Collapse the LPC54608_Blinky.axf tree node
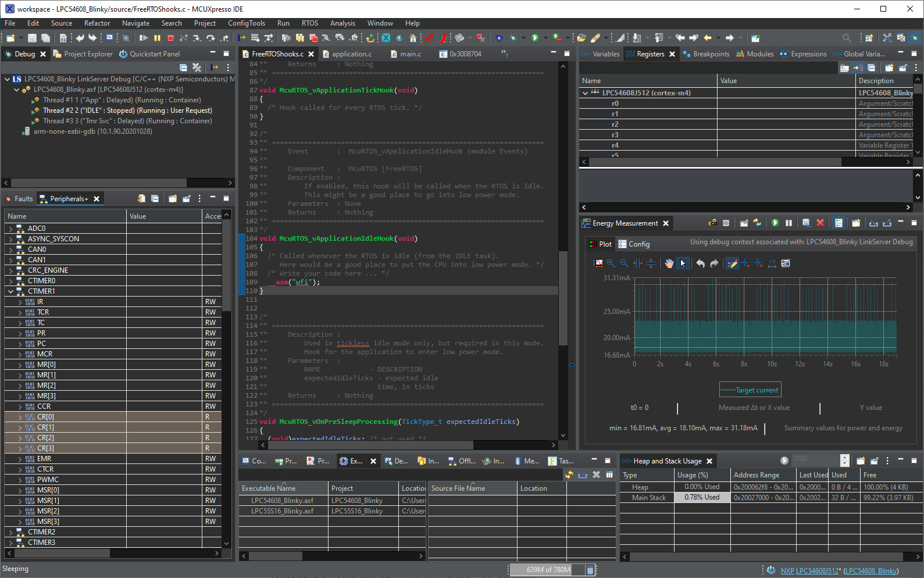This screenshot has width=924, height=578. pyautogui.click(x=16, y=90)
